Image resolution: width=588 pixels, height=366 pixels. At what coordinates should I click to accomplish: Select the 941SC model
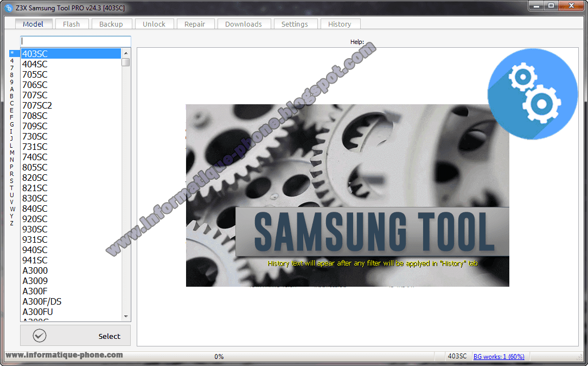(71, 260)
